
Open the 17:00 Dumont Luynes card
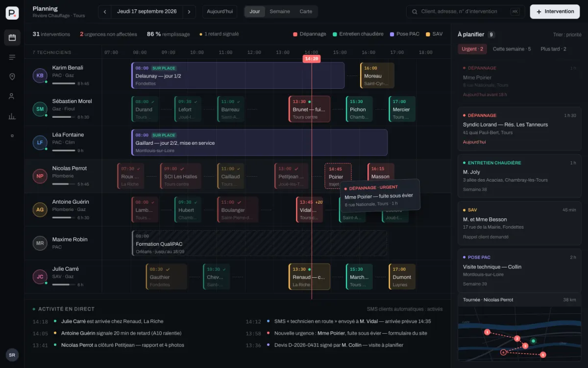pyautogui.click(x=402, y=277)
